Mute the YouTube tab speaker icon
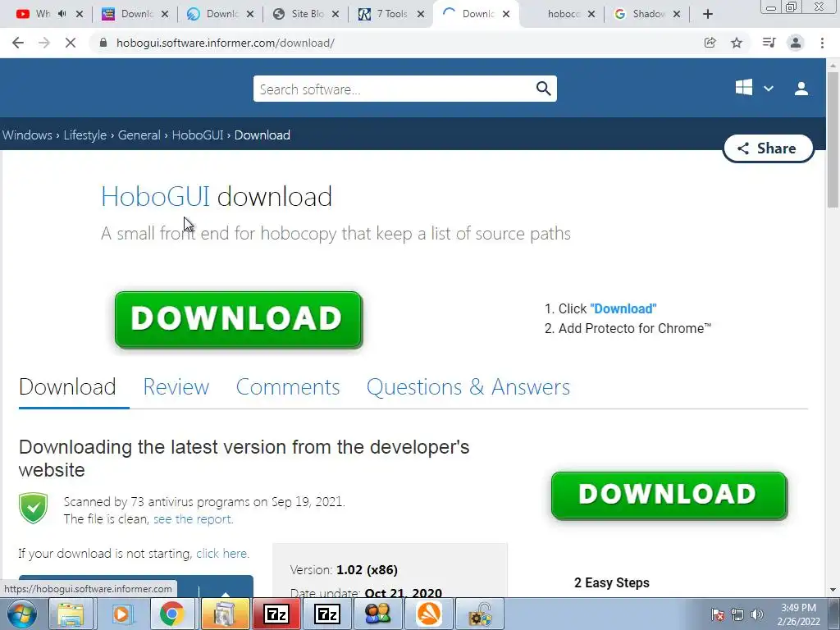The width and height of the screenshot is (840, 630). click(x=62, y=14)
